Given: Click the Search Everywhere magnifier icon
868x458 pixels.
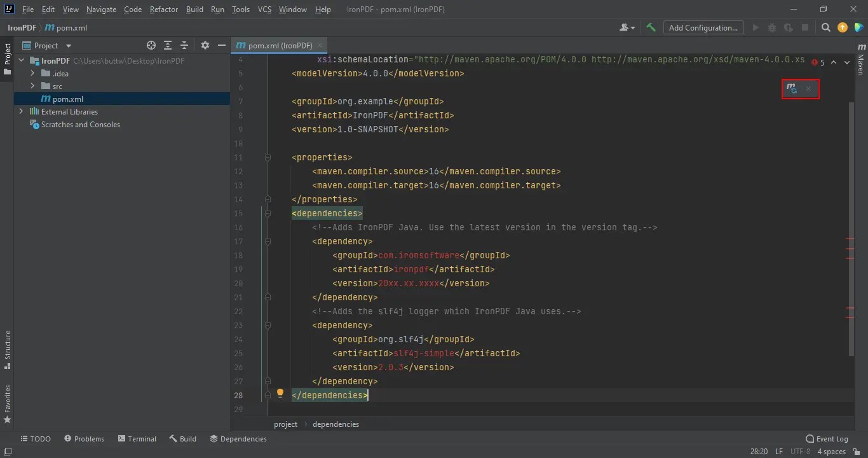Looking at the screenshot, I should [x=825, y=27].
